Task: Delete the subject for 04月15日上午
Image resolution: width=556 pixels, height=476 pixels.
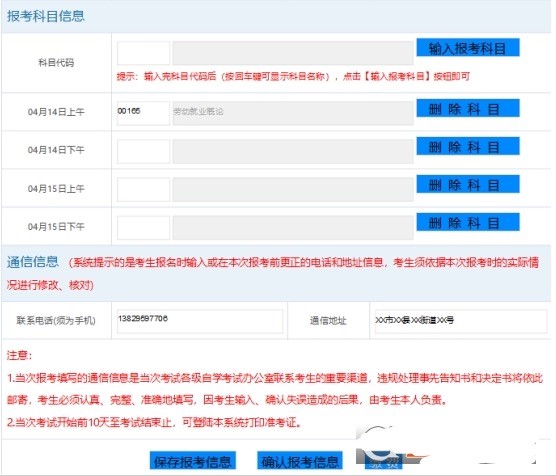Action: coord(468,184)
